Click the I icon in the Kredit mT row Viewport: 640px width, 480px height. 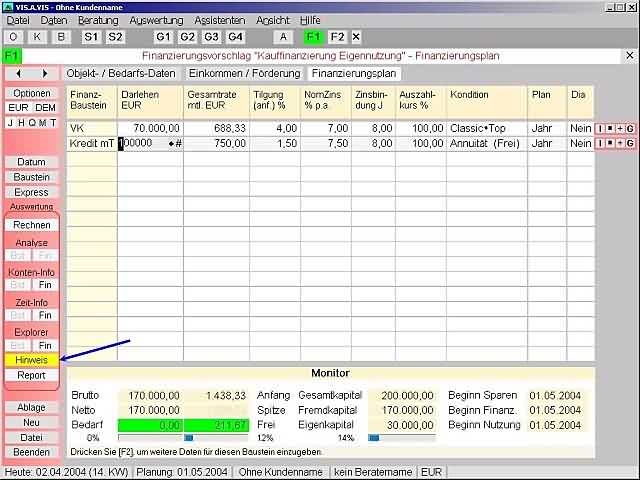coord(600,143)
